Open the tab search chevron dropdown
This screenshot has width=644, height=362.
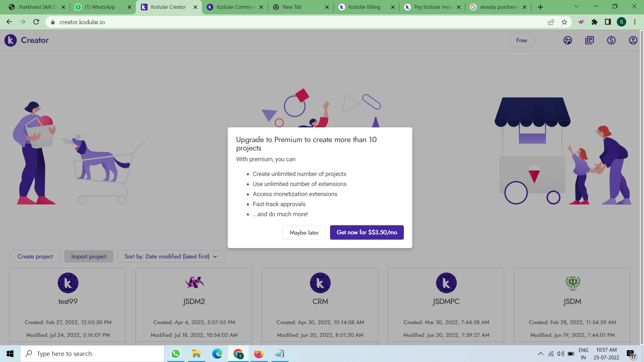(577, 7)
